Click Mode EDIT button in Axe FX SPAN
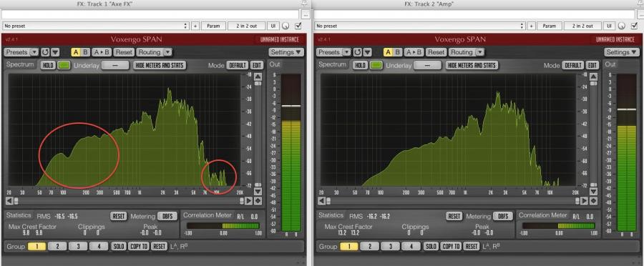Screen dimensions: 644x266 pyautogui.click(x=257, y=65)
